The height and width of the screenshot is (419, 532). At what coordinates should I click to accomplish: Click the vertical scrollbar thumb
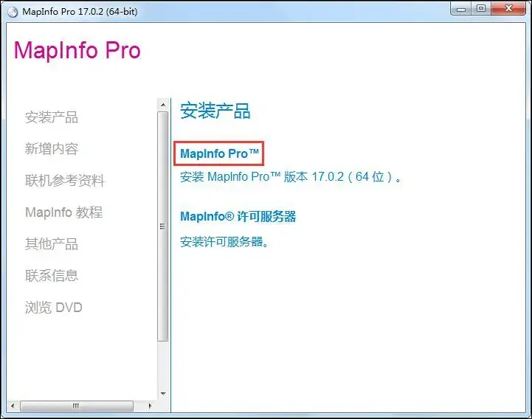163,226
